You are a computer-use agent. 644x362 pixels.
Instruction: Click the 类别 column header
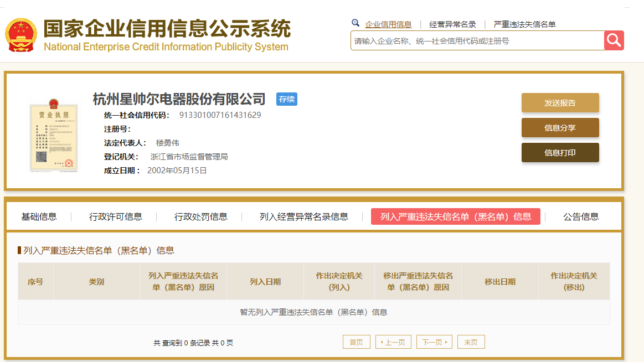coord(96,282)
